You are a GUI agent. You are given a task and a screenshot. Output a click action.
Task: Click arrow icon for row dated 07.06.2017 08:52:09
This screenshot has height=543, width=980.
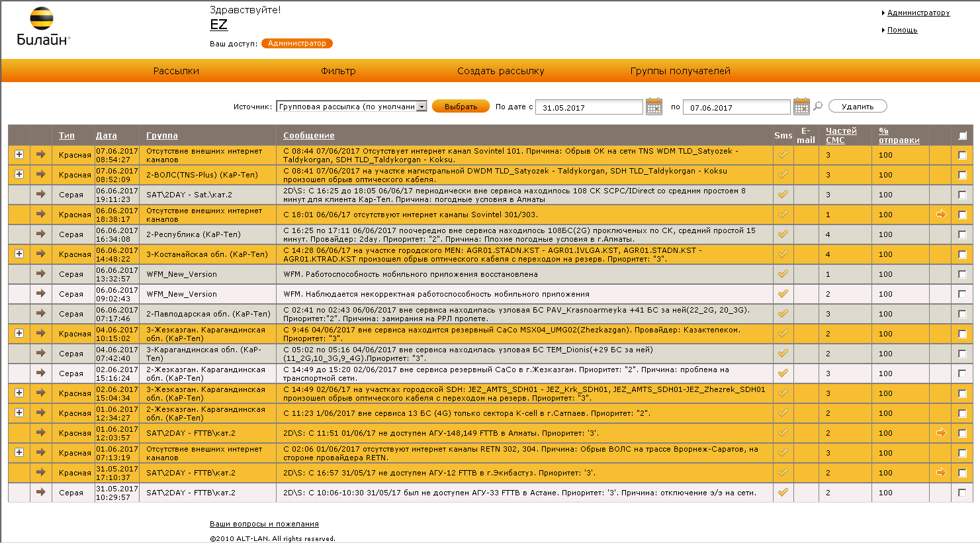41,174
